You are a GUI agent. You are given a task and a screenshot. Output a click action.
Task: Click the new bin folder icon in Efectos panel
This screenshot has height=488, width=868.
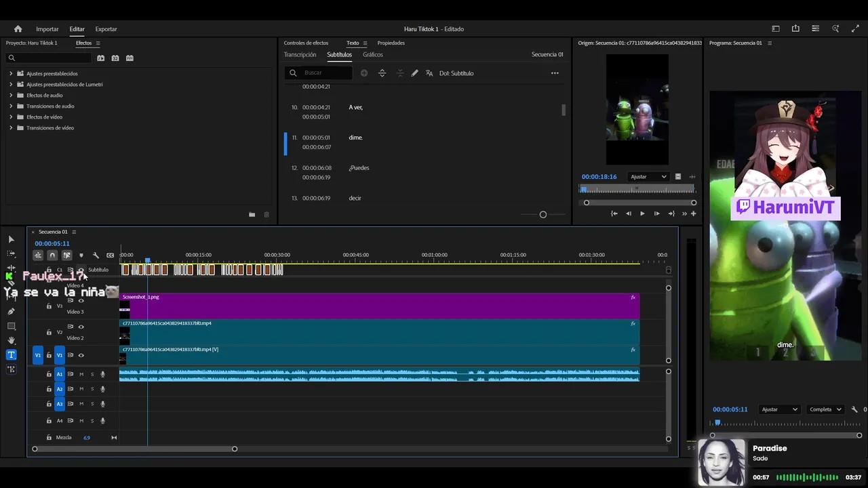point(252,215)
